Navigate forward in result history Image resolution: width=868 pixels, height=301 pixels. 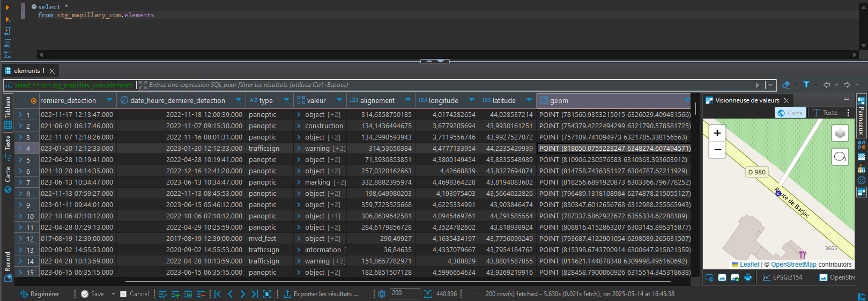[847, 85]
